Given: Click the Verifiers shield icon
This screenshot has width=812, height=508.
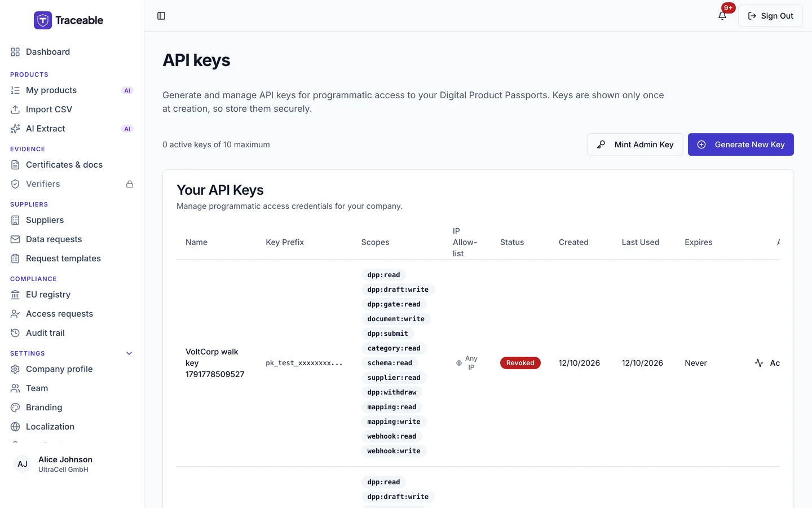Looking at the screenshot, I should point(15,184).
